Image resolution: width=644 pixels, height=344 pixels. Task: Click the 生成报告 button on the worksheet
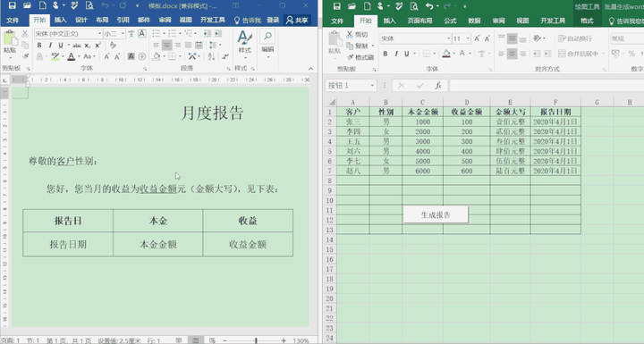tap(436, 214)
